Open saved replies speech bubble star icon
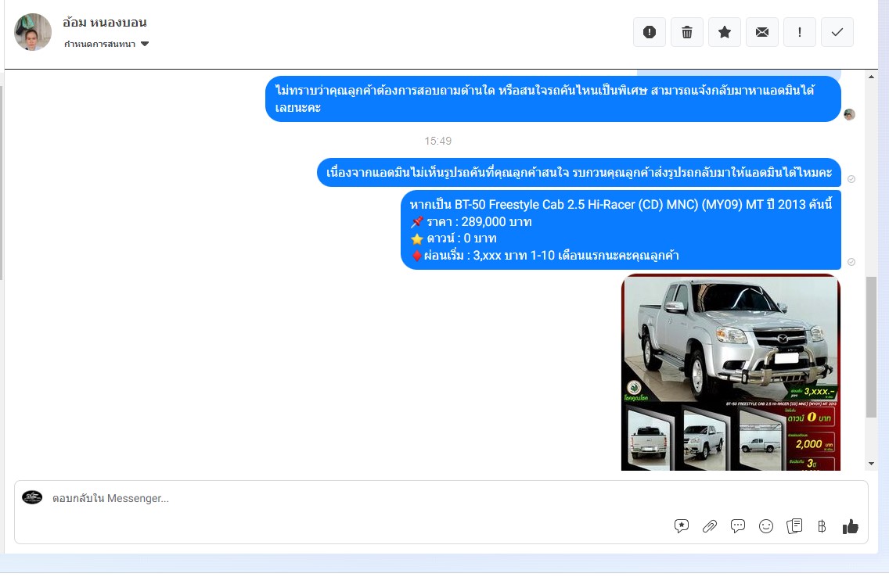Screen dimensions: 889x588 [x=682, y=526]
